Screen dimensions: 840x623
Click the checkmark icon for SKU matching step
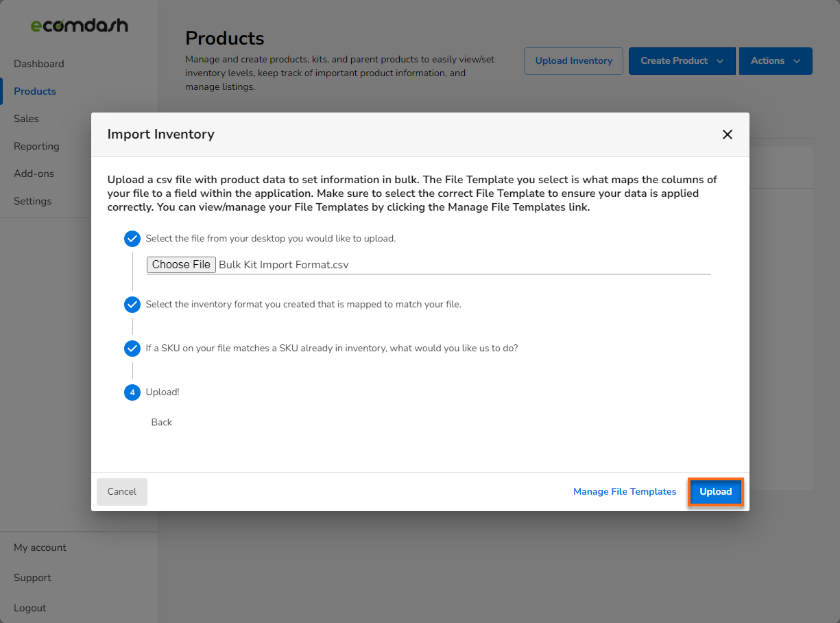[132, 349]
